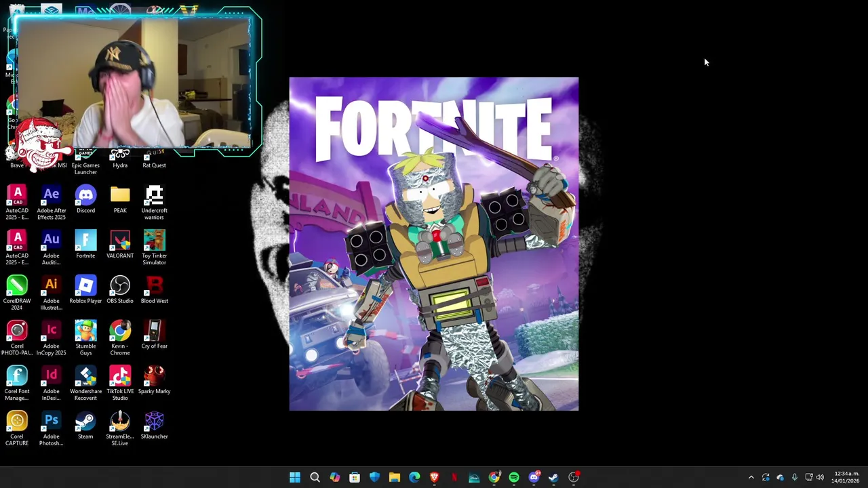This screenshot has width=868, height=488.
Task: Open Toy Tinker Simulator shortcut
Action: [154, 247]
